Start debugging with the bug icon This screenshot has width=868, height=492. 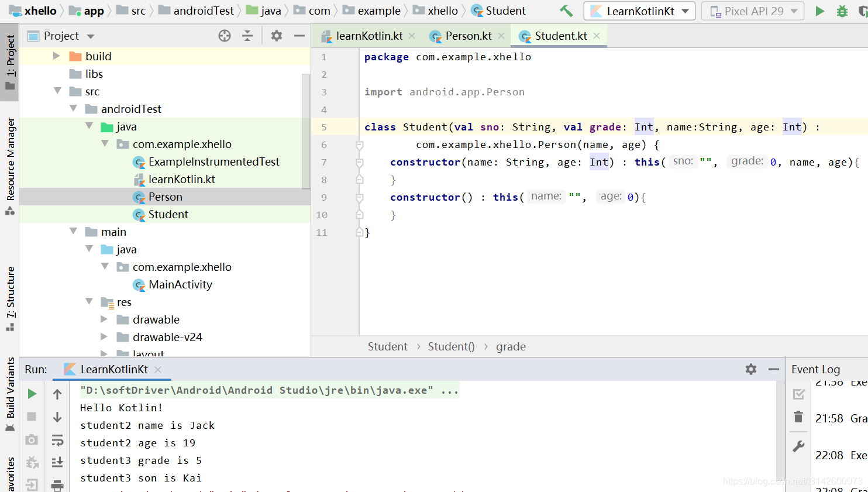(x=842, y=11)
